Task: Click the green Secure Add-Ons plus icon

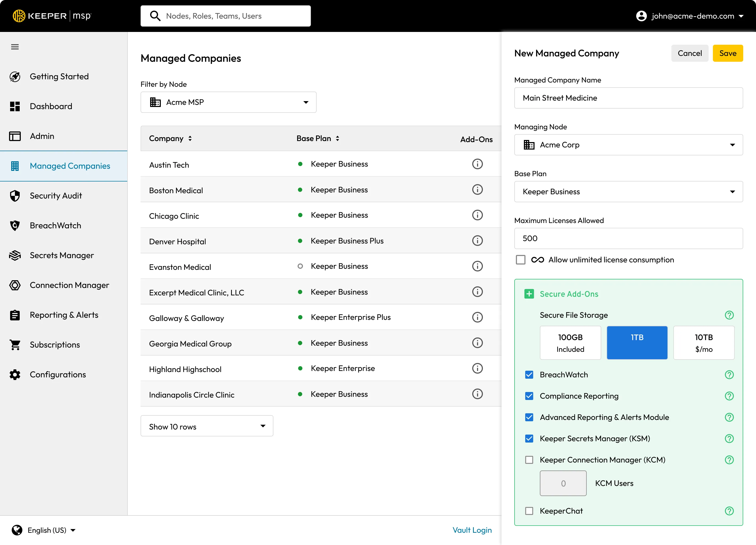Action: [x=529, y=294]
